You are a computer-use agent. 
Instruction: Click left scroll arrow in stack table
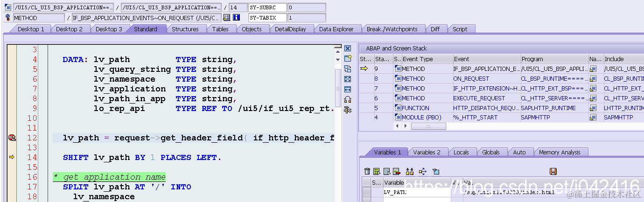398,126
